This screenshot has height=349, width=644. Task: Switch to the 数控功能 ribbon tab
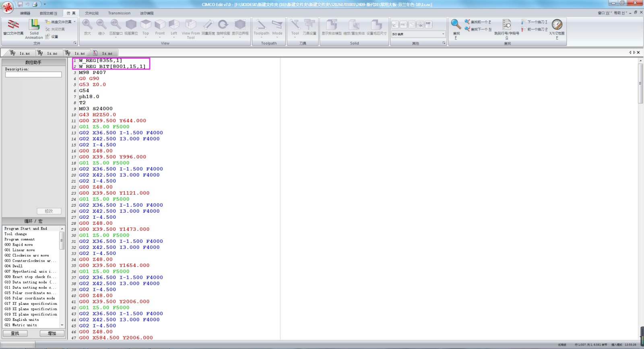(x=48, y=13)
